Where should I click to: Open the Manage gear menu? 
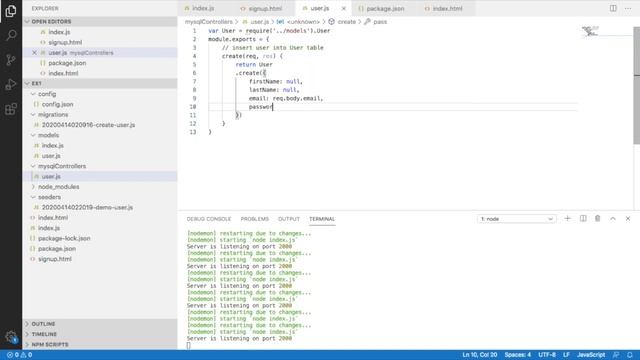[x=11, y=337]
